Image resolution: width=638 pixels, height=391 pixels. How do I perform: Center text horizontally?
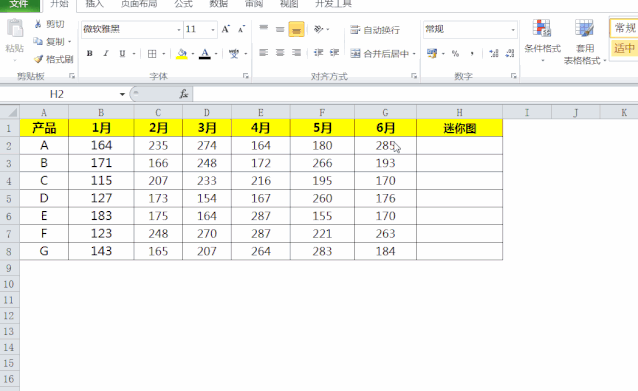click(280, 53)
